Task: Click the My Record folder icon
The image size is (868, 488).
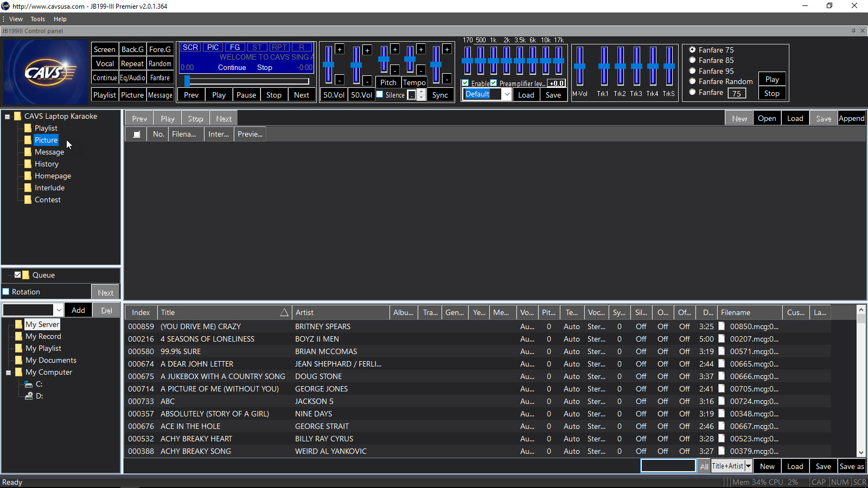Action: pyautogui.click(x=19, y=336)
